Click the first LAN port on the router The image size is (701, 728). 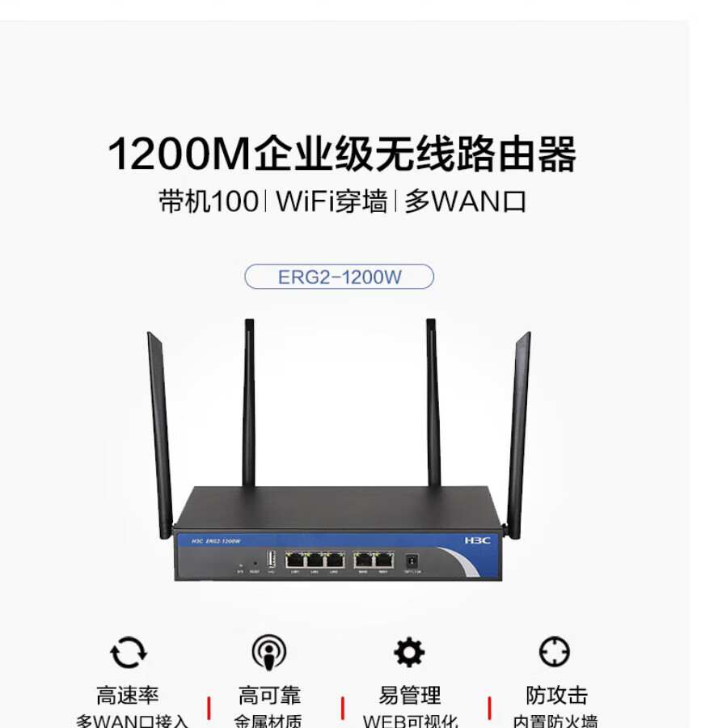[x=294, y=561]
